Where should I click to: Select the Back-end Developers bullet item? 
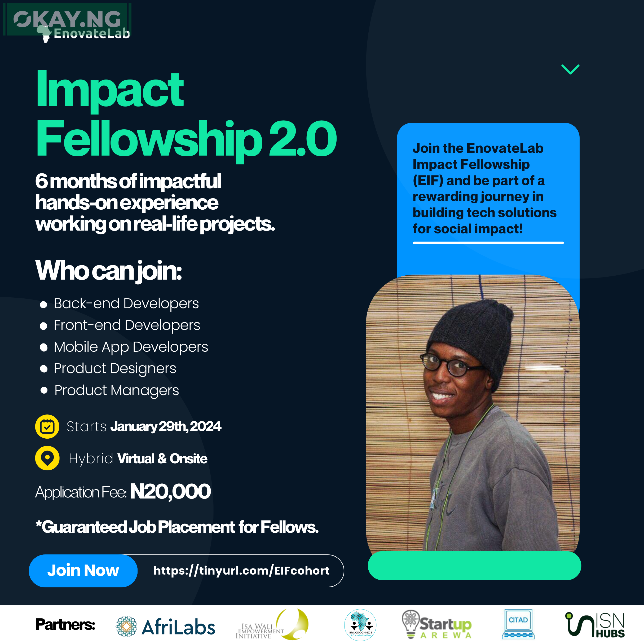coord(126,303)
